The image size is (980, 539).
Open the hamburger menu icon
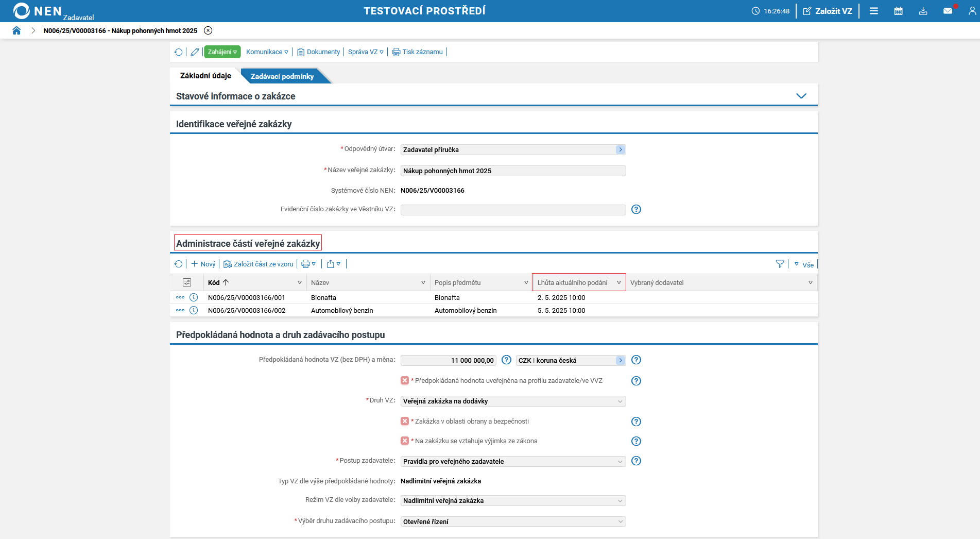coord(873,11)
